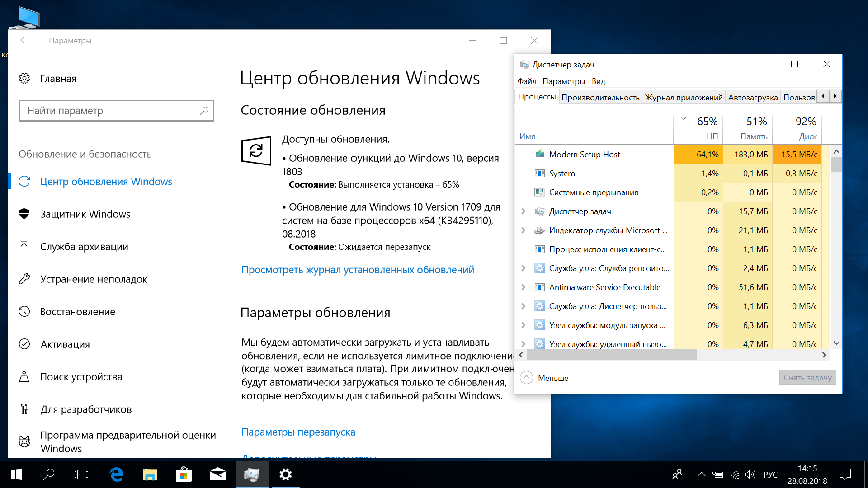Expand the Диспетчер задач process row
This screenshot has width=868, height=488.
pyautogui.click(x=524, y=211)
